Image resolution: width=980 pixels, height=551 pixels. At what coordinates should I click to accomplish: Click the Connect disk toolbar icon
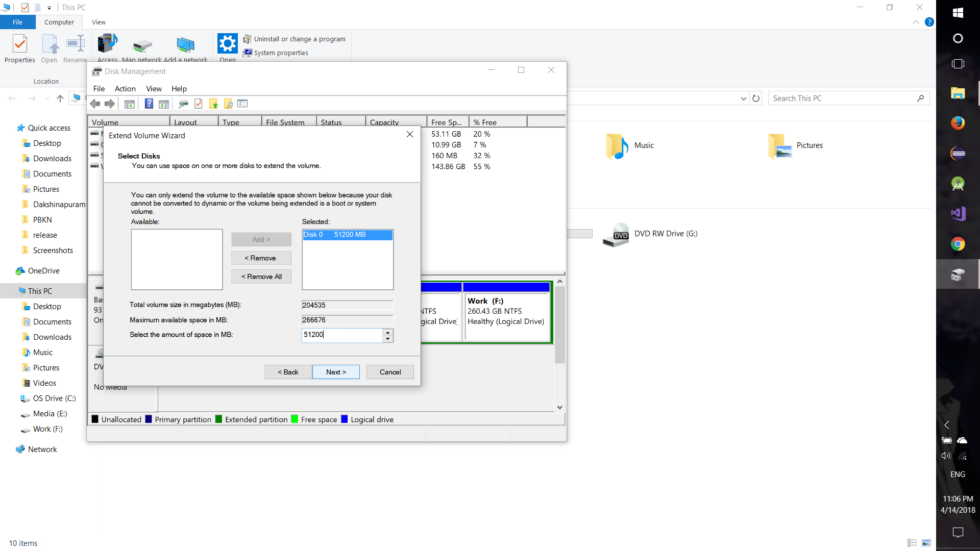183,104
